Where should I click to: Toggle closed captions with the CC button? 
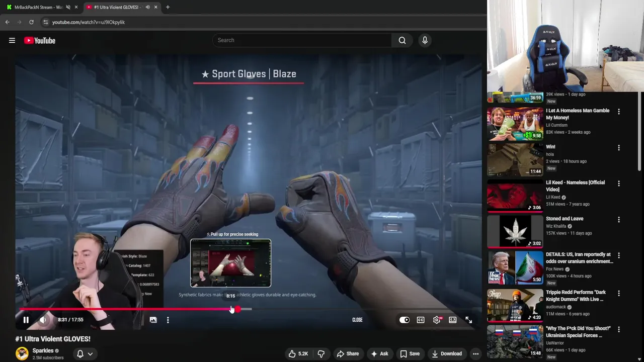[x=421, y=320]
